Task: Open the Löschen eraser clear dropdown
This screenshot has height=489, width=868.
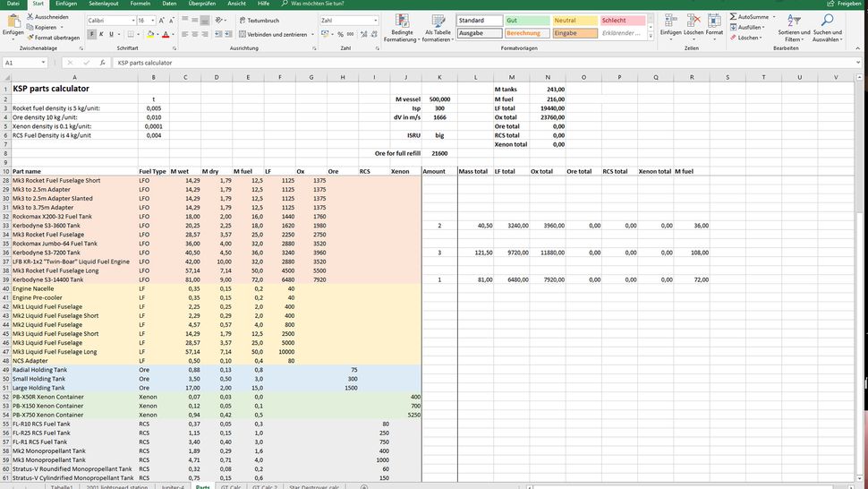Action: (745, 38)
